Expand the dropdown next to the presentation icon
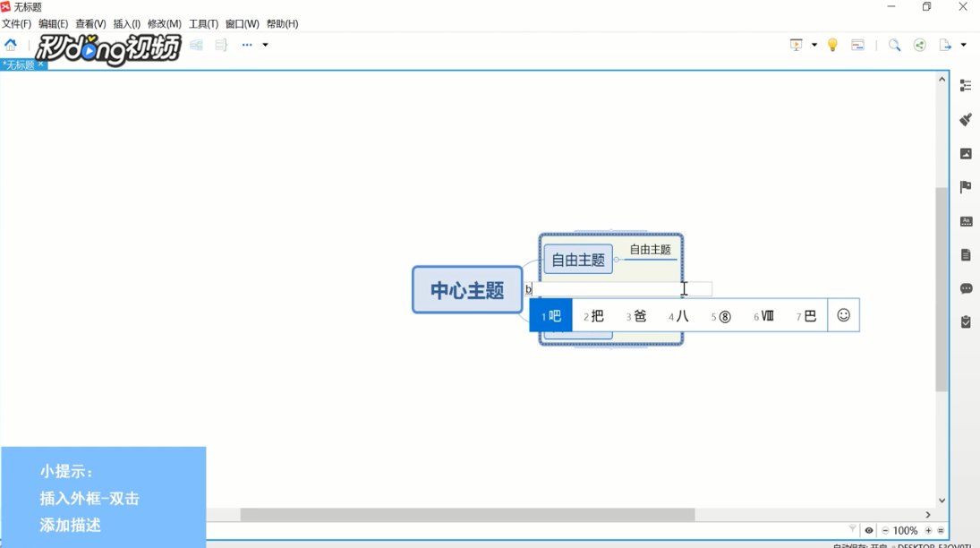 (x=813, y=44)
